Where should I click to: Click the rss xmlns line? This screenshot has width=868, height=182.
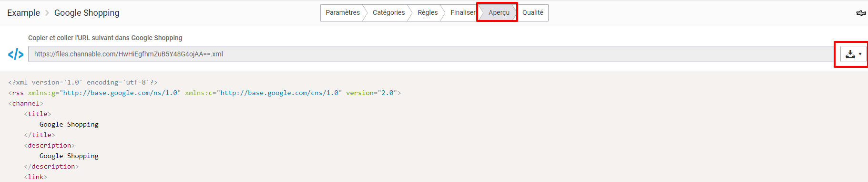(204, 93)
